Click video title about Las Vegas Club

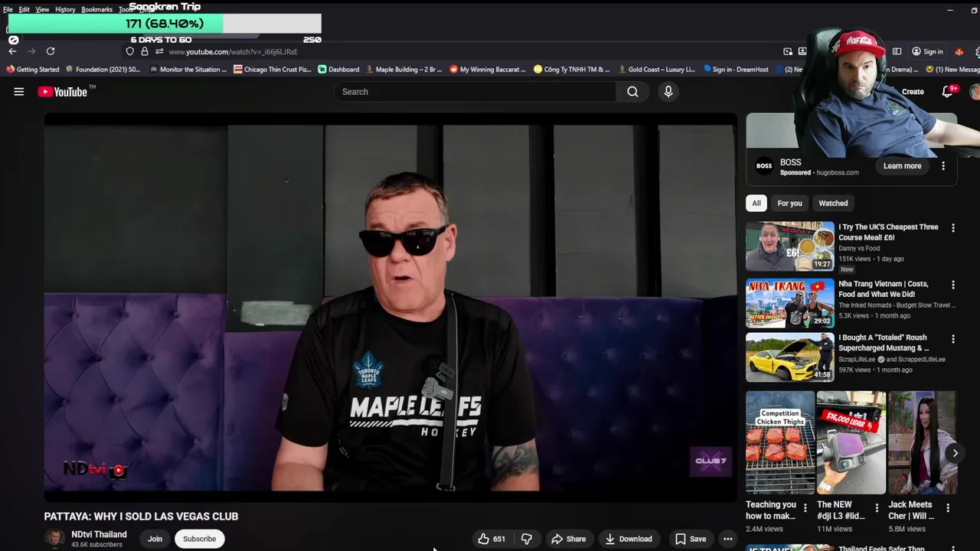141,517
